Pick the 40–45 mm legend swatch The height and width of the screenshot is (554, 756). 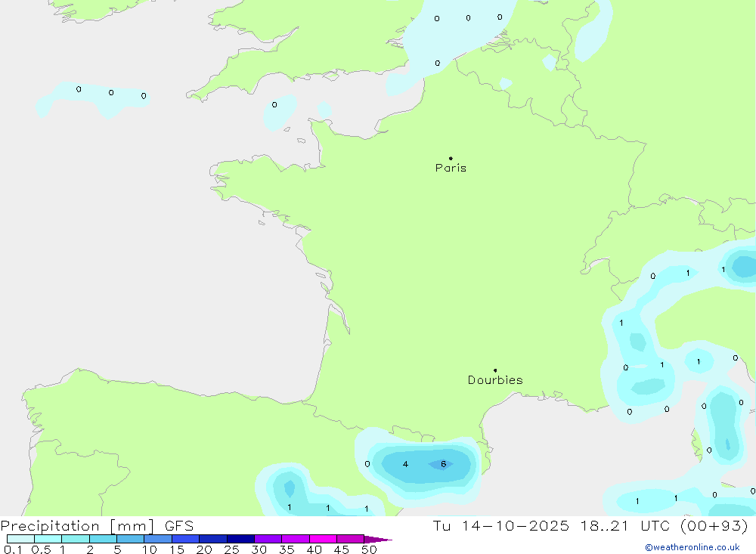(x=323, y=539)
